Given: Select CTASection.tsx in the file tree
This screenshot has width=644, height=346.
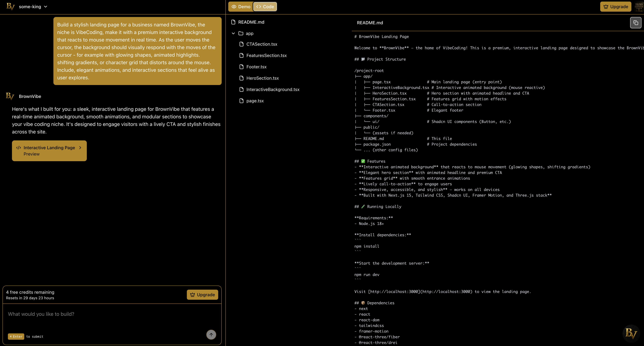Looking at the screenshot, I should [x=262, y=44].
